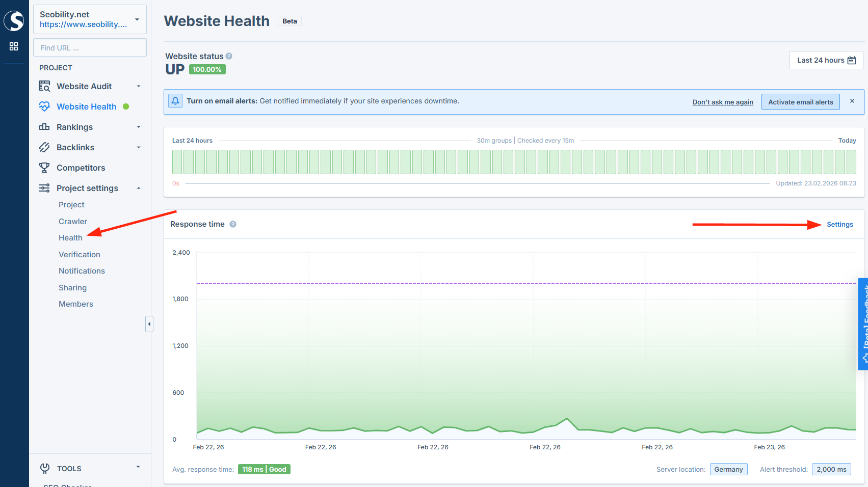Open the Seobility.net project selector dropdown
This screenshot has width=868, height=487.
click(90, 19)
